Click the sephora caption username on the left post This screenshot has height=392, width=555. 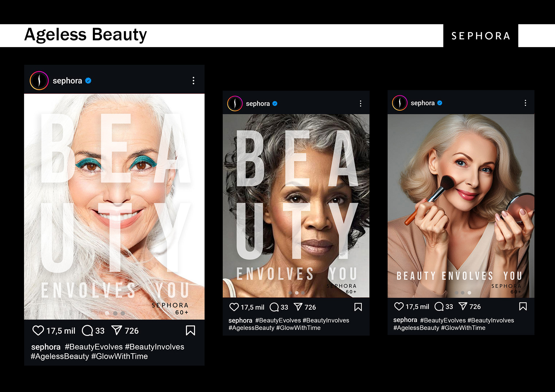46,347
